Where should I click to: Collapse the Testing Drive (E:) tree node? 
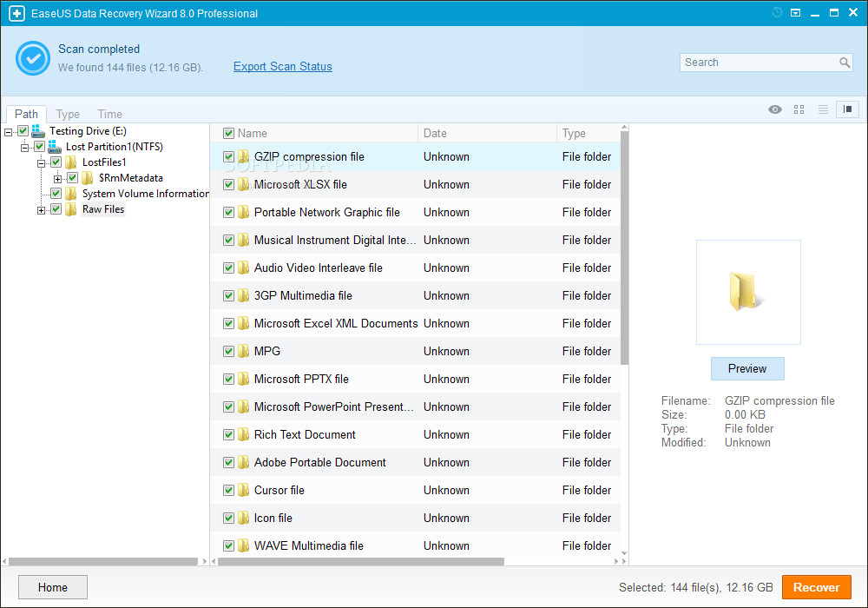pyautogui.click(x=8, y=132)
